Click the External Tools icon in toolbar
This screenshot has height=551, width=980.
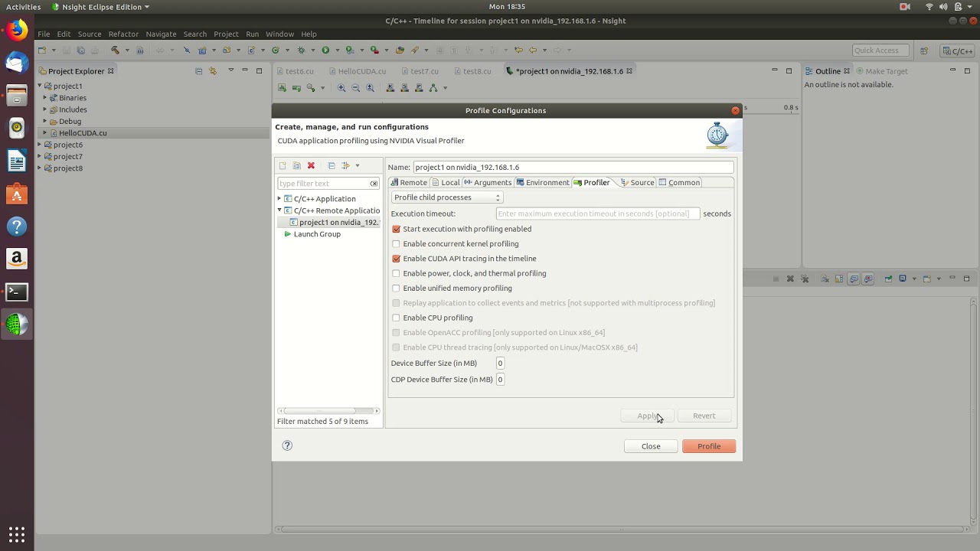(374, 51)
